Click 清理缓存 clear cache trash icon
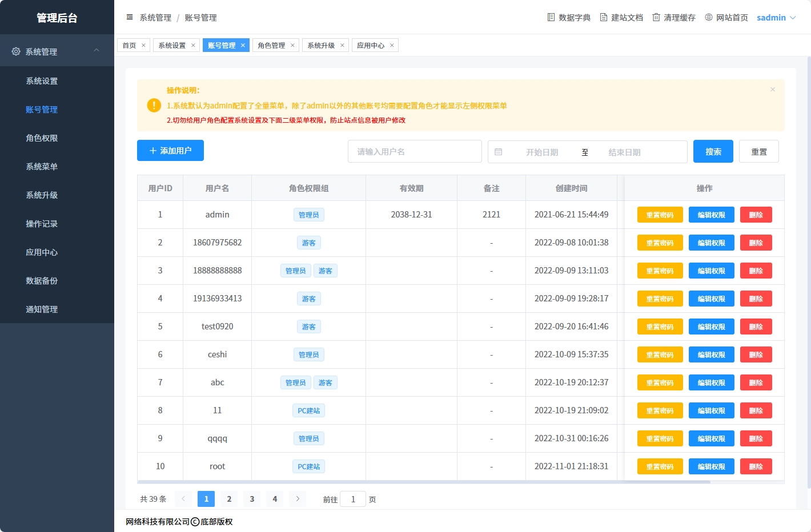811x532 pixels. click(656, 17)
